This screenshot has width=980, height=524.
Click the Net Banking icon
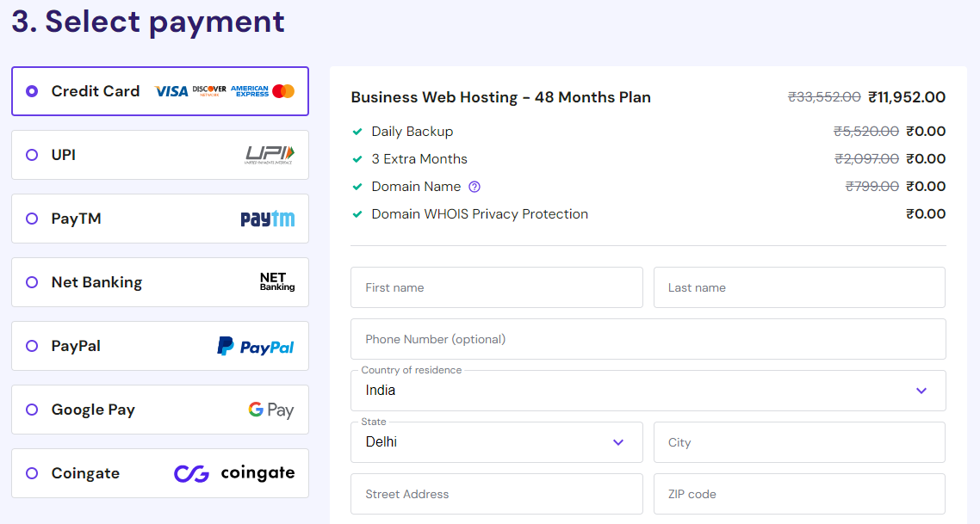[x=276, y=281]
